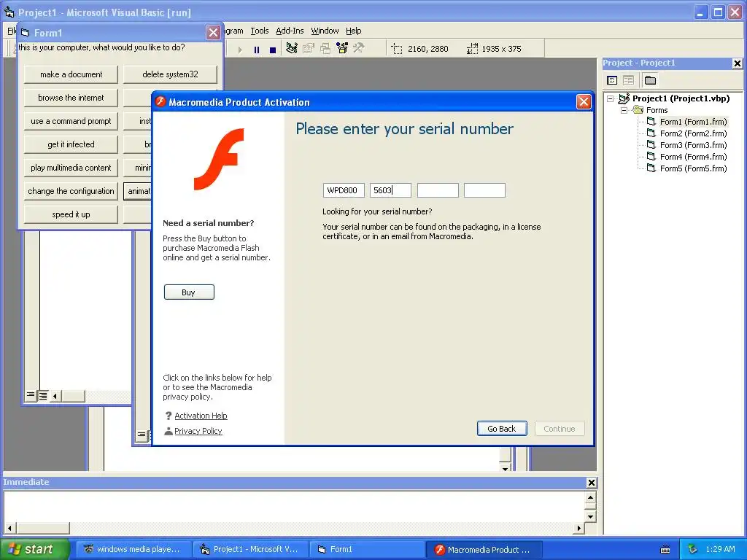Switch to Macromedia Product taskbar item
Image resolution: width=747 pixels, height=560 pixels.
pos(484,550)
